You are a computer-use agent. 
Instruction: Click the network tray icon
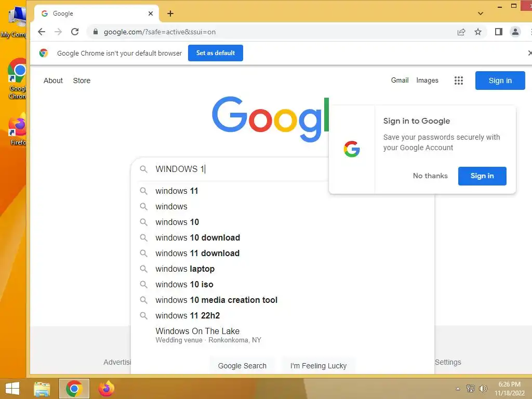(x=470, y=389)
